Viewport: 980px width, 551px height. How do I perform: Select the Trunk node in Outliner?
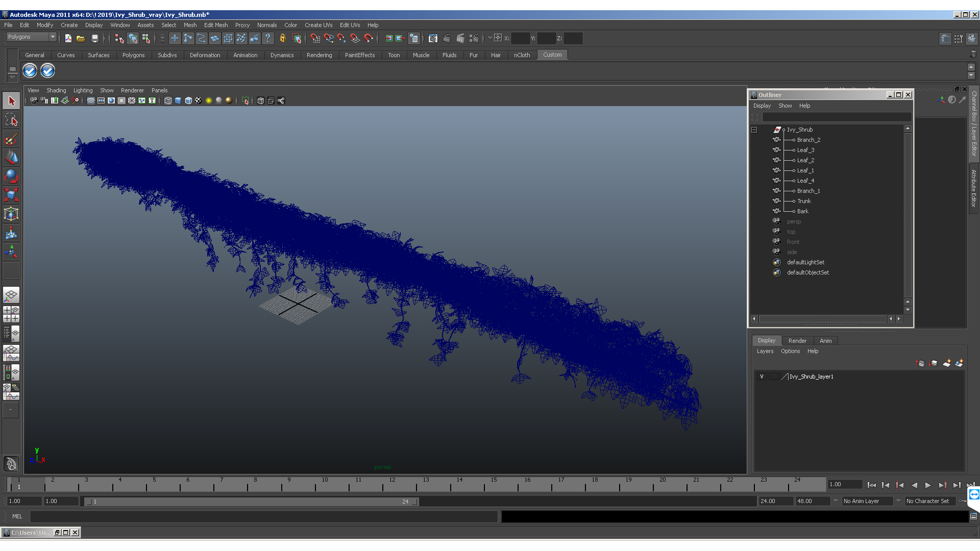[804, 201]
